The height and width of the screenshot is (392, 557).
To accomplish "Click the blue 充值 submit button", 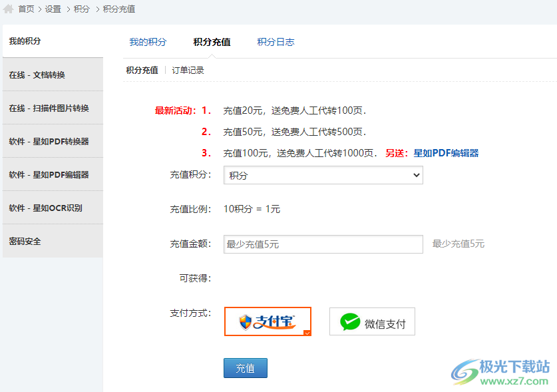I will tap(246, 368).
